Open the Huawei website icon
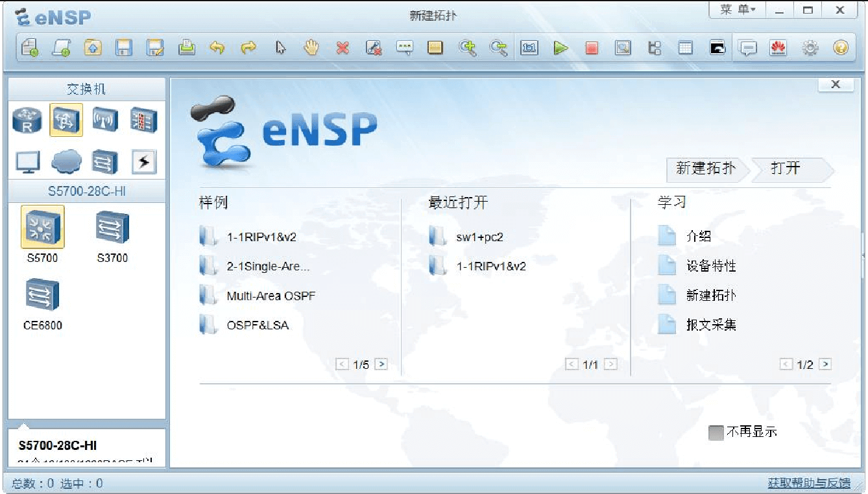 coord(778,48)
